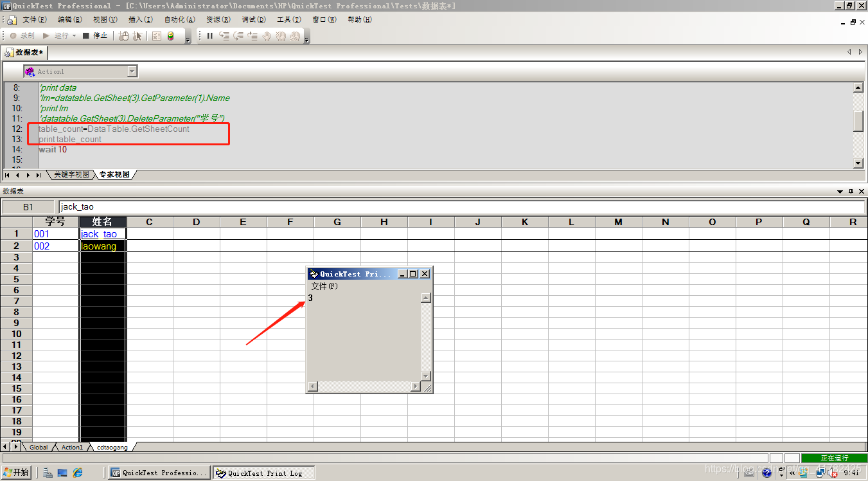868x481 pixels.
Task: Select row header 5 in the data table
Action: (x=17, y=279)
